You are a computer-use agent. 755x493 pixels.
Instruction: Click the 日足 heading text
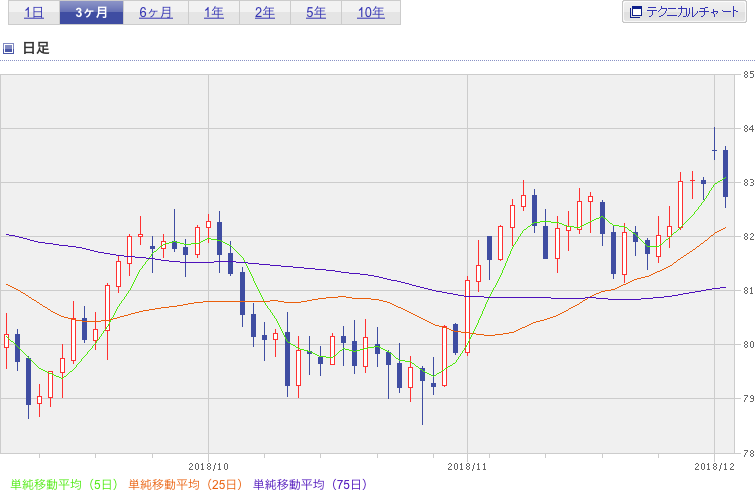pos(36,48)
